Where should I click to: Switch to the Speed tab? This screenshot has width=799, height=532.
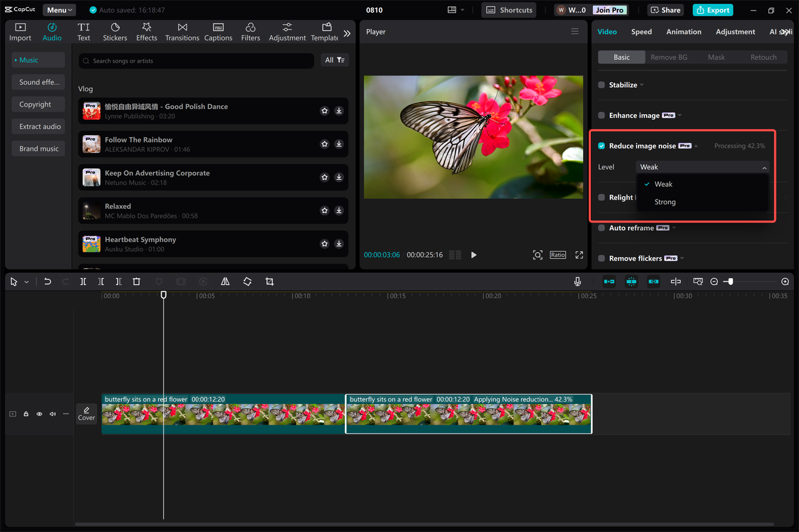[x=641, y=31]
